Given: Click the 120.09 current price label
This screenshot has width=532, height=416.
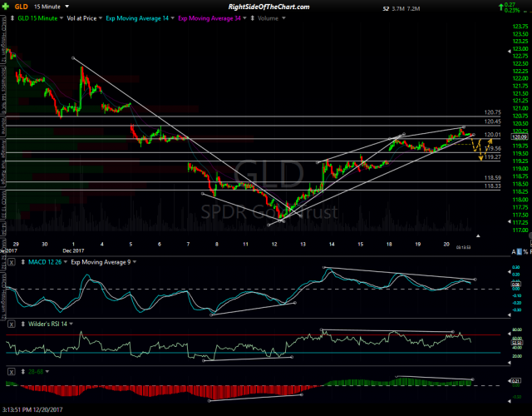Looking at the screenshot, I should pos(519,137).
